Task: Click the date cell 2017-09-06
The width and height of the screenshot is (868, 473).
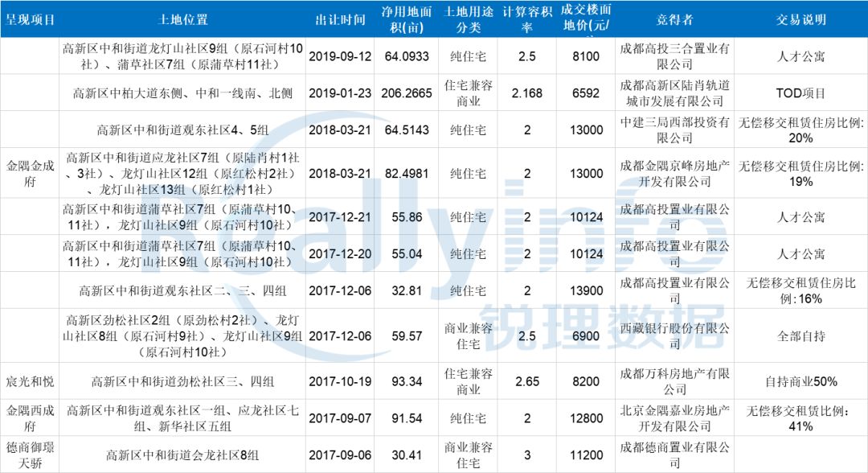Action: click(340, 455)
